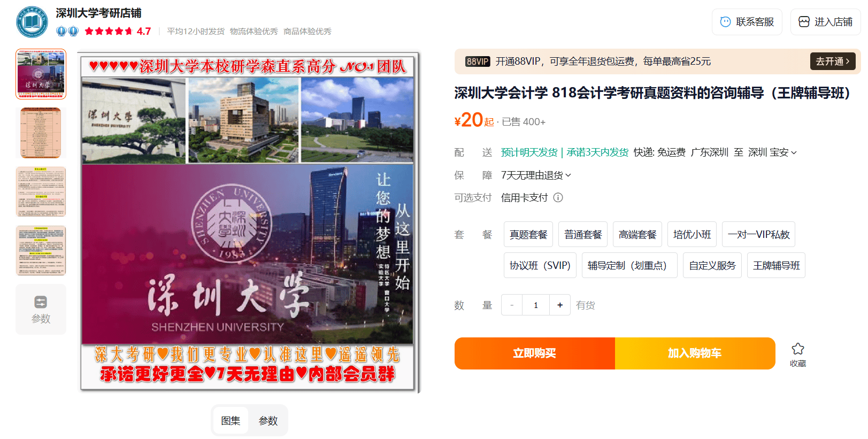Viewport: 868px width, 439px height.
Task: Select the third product thumbnail with text blocks
Action: click(41, 191)
